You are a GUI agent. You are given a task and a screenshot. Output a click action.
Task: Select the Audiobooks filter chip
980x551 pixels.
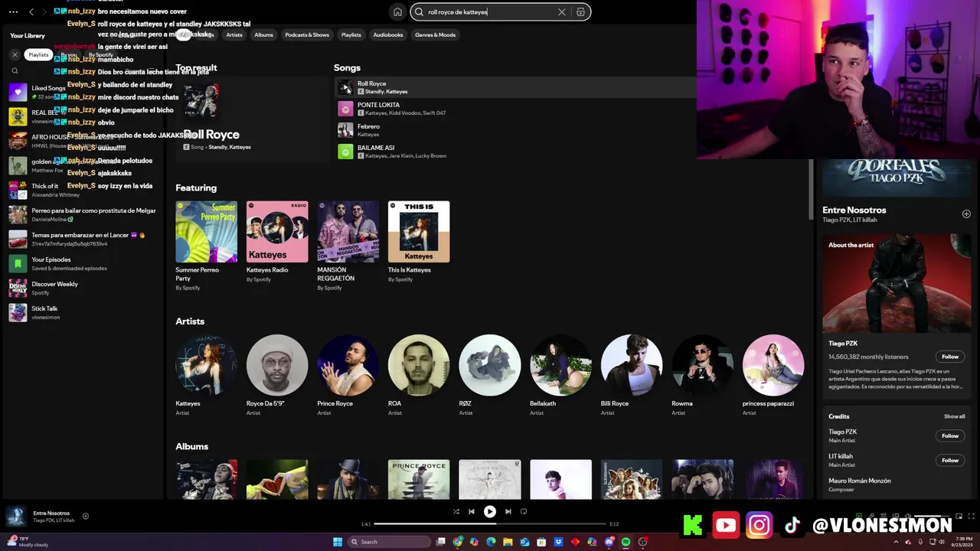point(388,34)
